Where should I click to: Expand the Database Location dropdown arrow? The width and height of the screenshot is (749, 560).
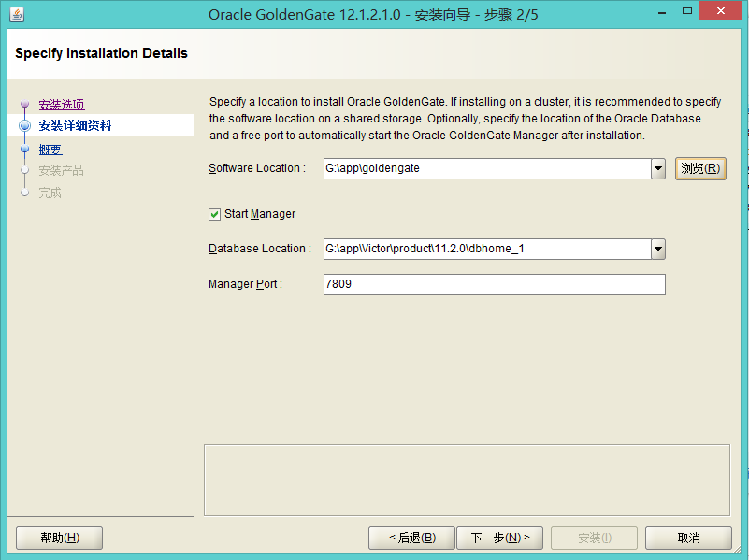pyautogui.click(x=658, y=249)
